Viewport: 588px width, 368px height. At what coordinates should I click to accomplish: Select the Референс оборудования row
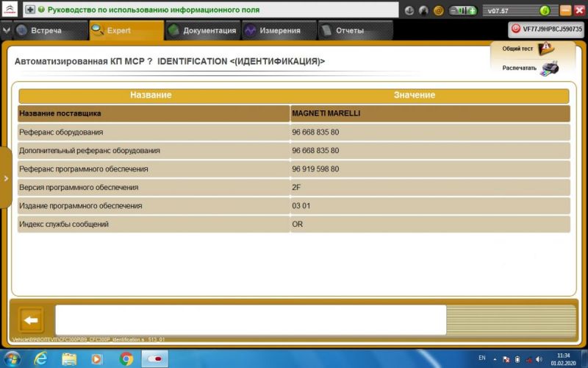pos(154,132)
